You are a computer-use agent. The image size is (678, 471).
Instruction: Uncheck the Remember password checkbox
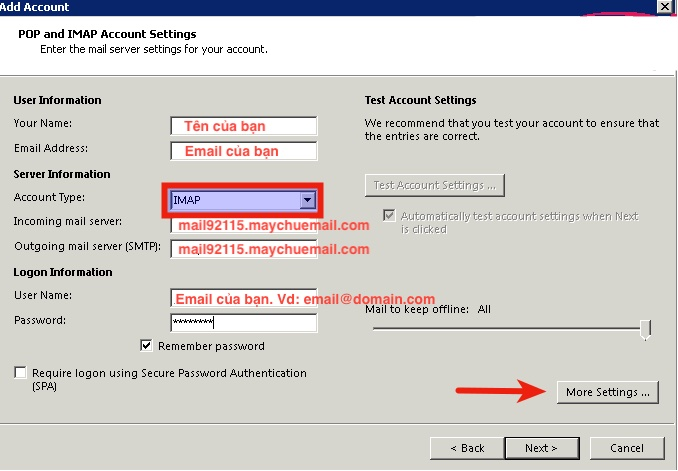148,346
